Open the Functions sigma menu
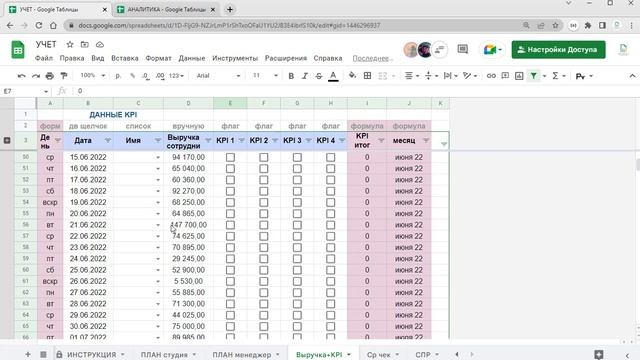This screenshot has height=360, width=640. (555, 76)
